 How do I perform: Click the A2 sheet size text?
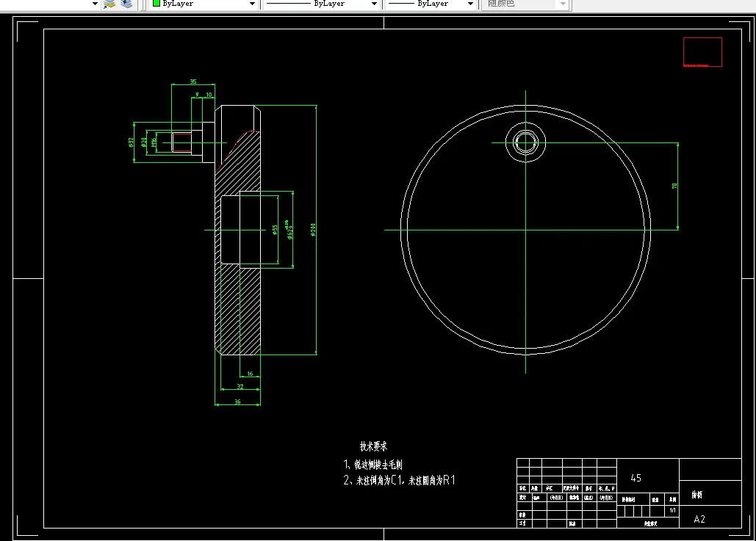pyautogui.click(x=699, y=519)
